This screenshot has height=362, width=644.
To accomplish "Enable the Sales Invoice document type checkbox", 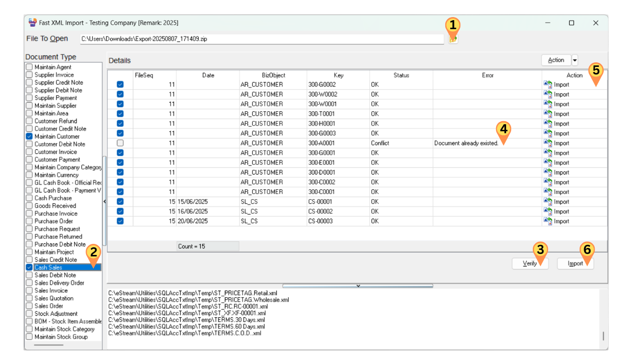I will click(29, 291).
